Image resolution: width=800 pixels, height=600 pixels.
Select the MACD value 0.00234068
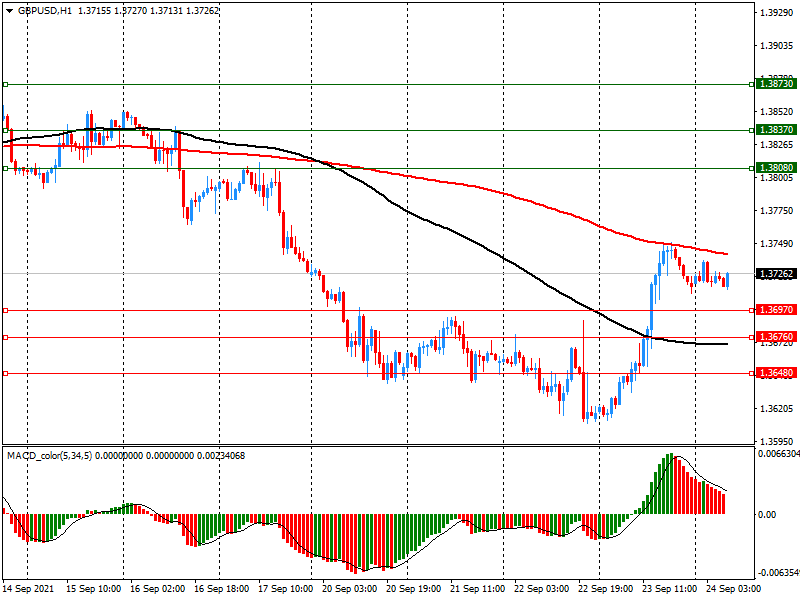220,456
